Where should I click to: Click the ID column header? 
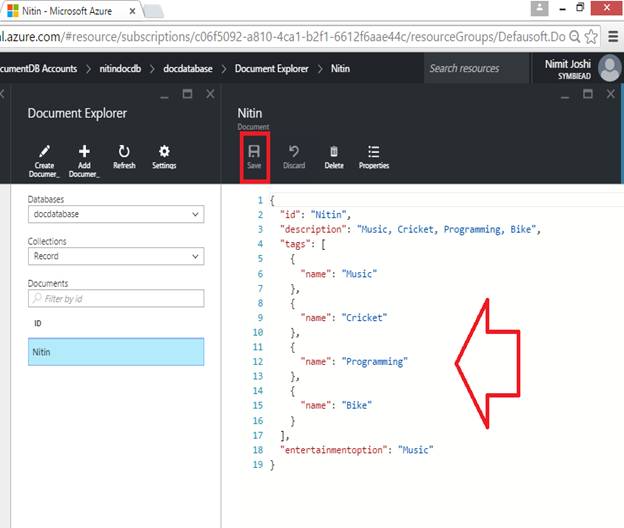[38, 323]
